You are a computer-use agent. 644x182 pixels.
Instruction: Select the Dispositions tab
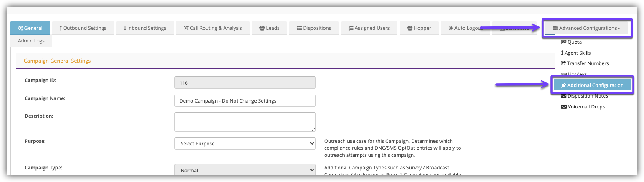[x=314, y=28]
